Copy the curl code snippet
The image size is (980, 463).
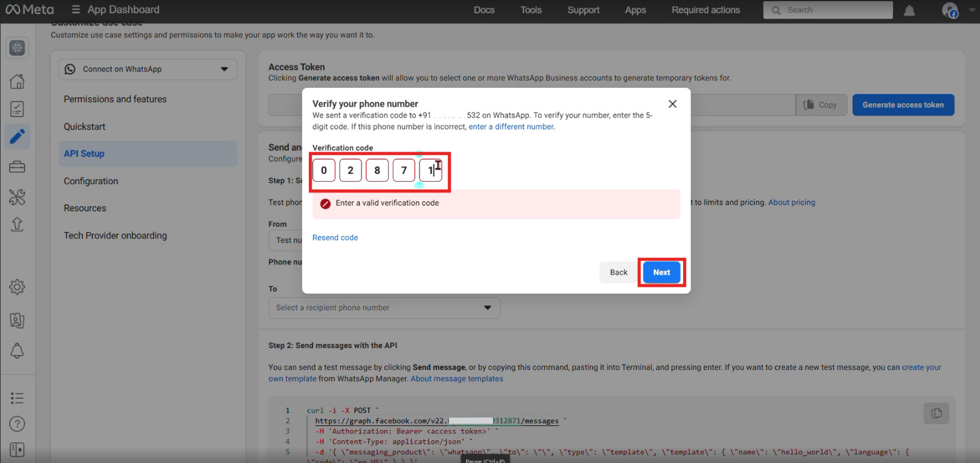[x=936, y=413]
